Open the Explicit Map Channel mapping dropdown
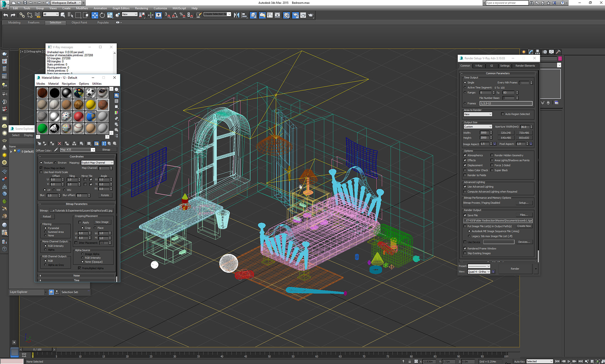Screen dimensions: 605x364 point(97,162)
